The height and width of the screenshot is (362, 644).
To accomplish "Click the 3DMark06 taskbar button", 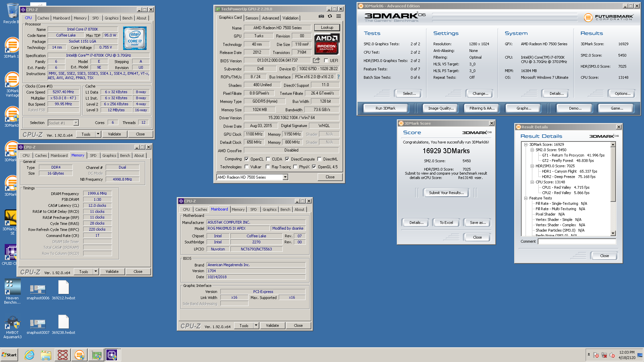I will [x=79, y=355].
